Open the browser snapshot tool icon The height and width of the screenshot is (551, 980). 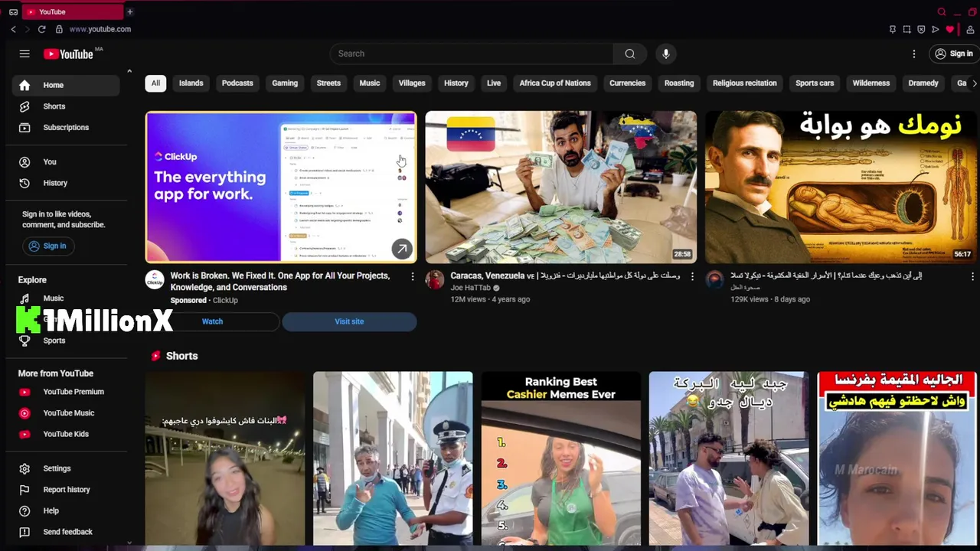point(906,29)
